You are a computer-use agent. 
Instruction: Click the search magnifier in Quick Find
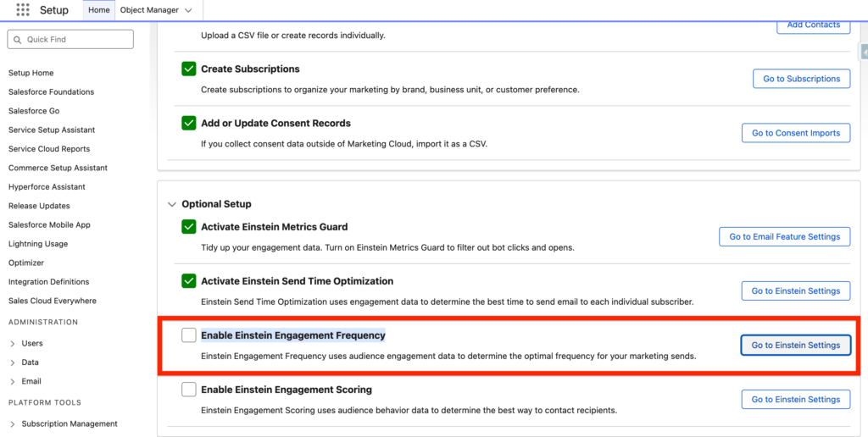[x=18, y=40]
